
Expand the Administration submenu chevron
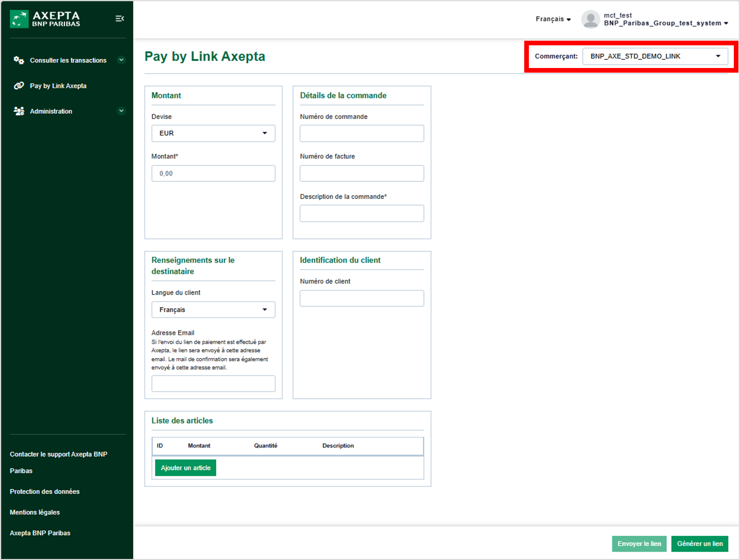(122, 111)
